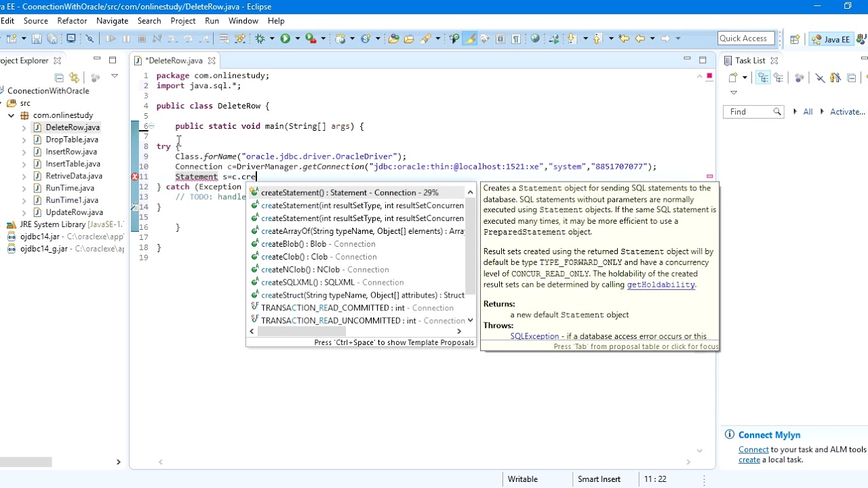Click the Debug bug icon
The height and width of the screenshot is (488, 868).
pos(260,39)
